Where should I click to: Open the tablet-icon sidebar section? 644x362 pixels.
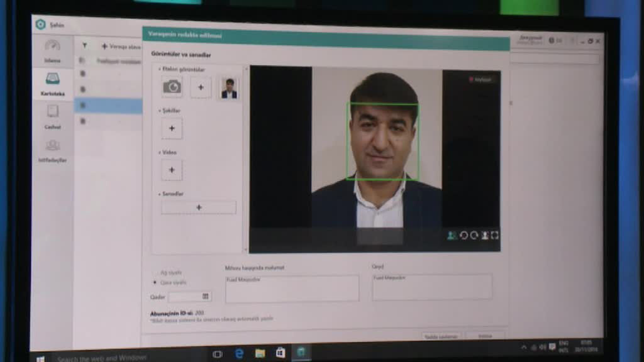pos(53,117)
